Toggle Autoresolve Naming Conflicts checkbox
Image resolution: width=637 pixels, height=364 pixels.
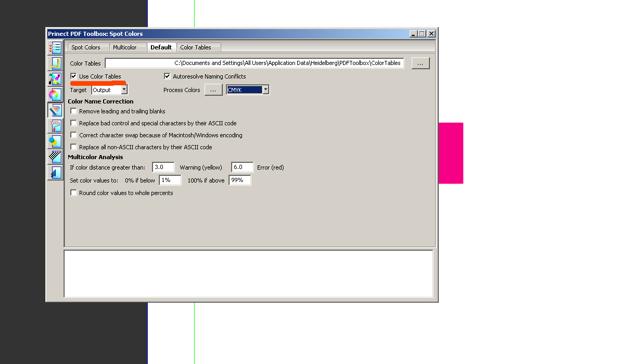[x=167, y=76]
